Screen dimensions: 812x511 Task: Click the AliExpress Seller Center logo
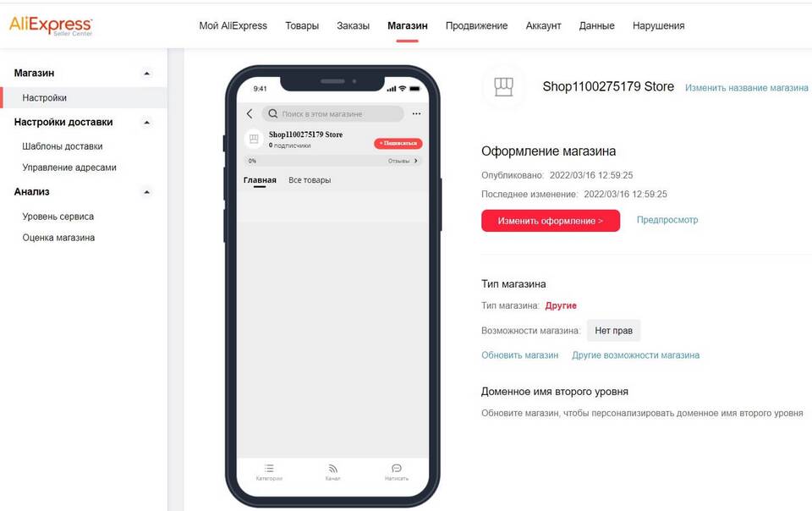51,25
